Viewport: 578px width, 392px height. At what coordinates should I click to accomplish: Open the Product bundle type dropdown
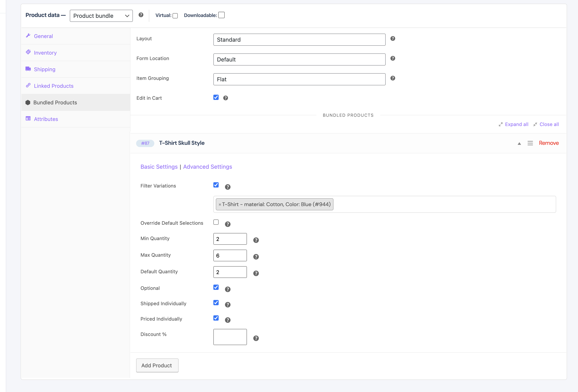[101, 16]
